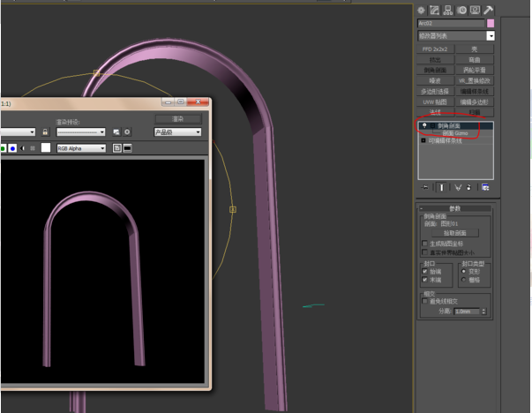Open the Create command panel tab
The image size is (532, 413).
point(421,11)
